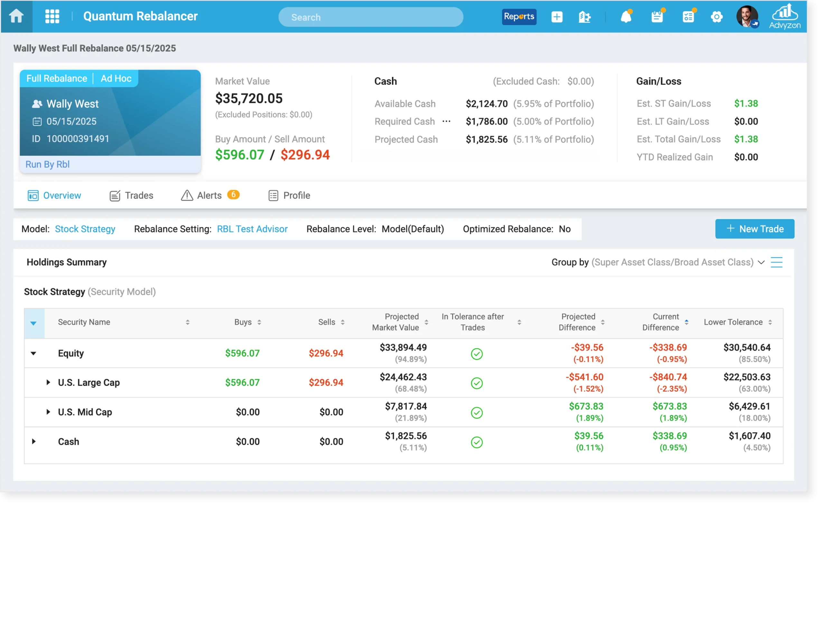Go to the home icon
The width and height of the screenshot is (824, 644).
tap(16, 16)
